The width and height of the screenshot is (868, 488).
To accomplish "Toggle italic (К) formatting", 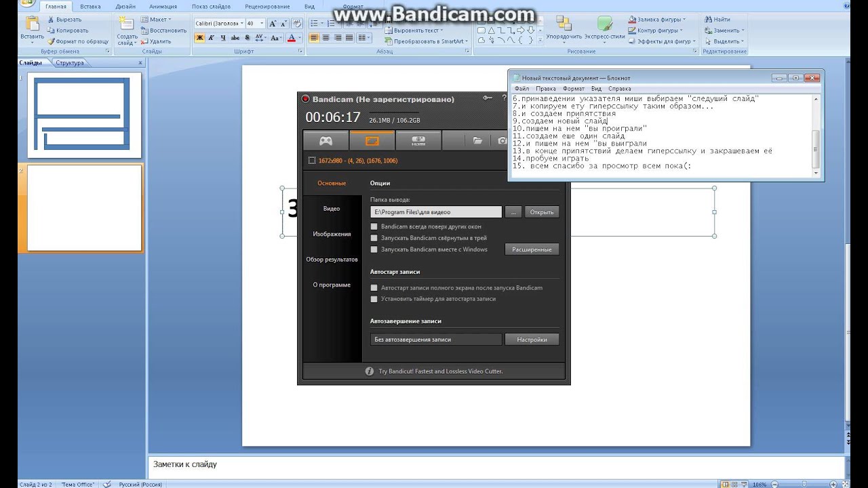I will point(211,38).
